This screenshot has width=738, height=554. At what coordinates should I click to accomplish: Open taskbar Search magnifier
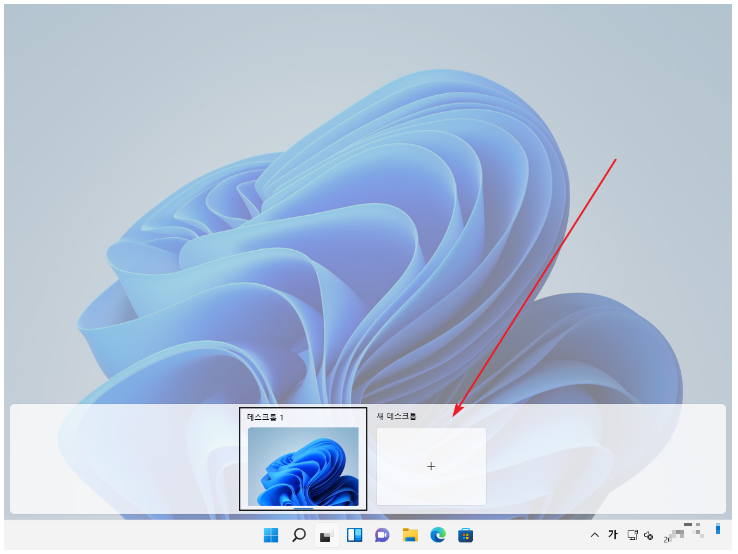(298, 535)
